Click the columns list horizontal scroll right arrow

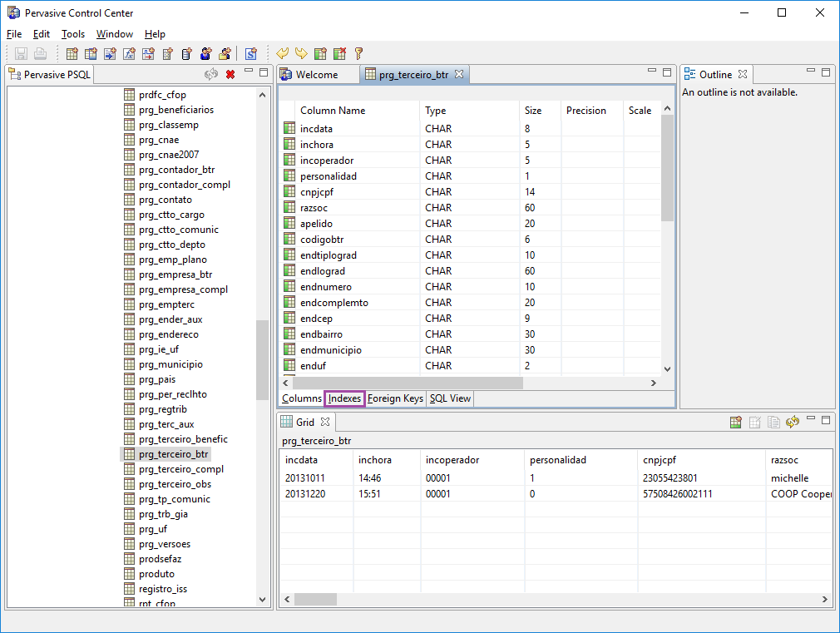[653, 383]
